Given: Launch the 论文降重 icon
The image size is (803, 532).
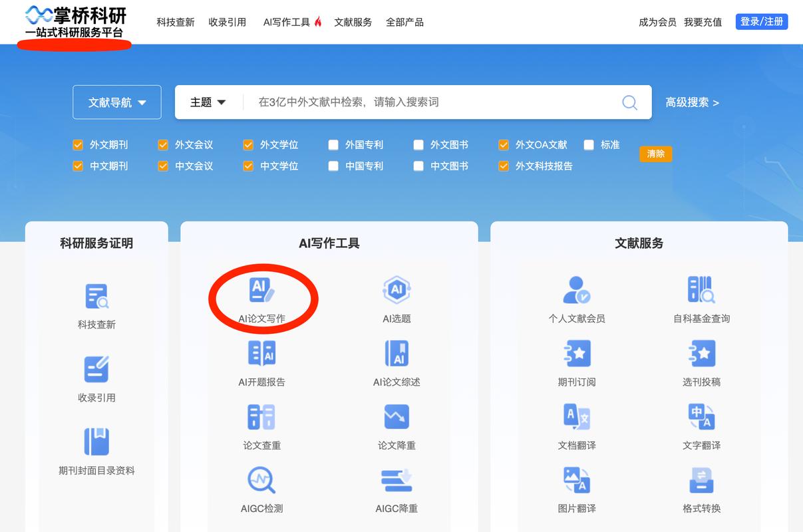Looking at the screenshot, I should point(397,417).
